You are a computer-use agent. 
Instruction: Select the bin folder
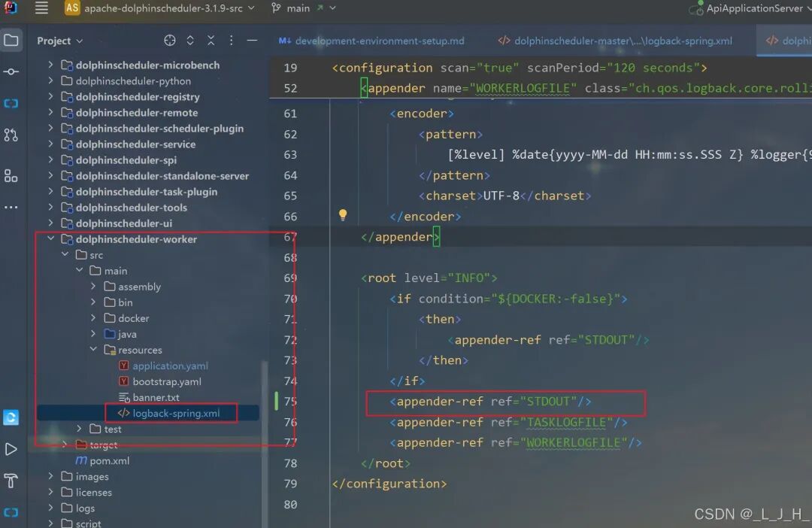(x=125, y=302)
